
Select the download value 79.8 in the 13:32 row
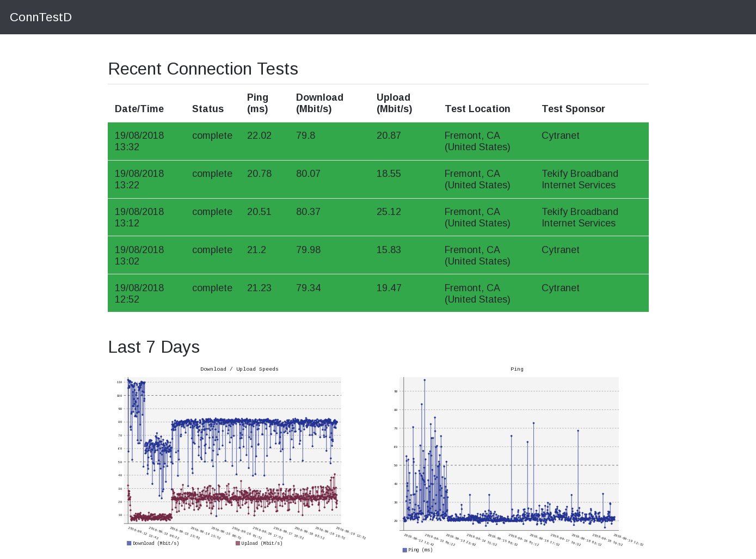pos(306,136)
